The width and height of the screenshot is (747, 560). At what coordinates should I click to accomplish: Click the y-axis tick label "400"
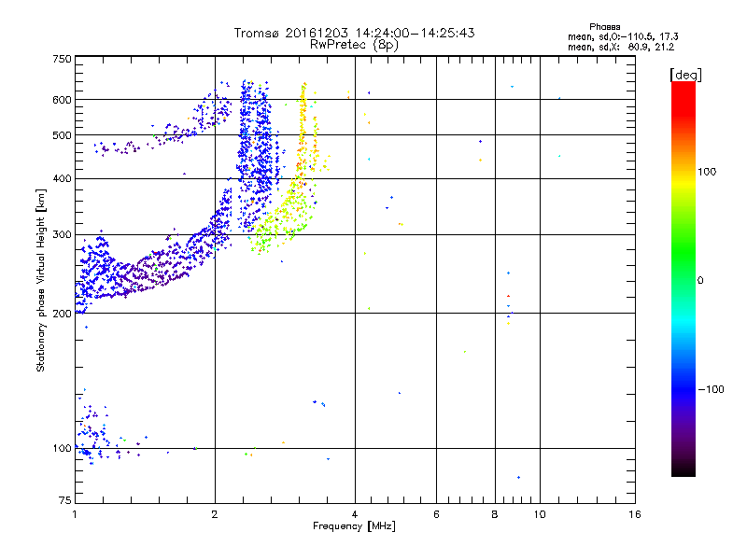[x=62, y=179]
